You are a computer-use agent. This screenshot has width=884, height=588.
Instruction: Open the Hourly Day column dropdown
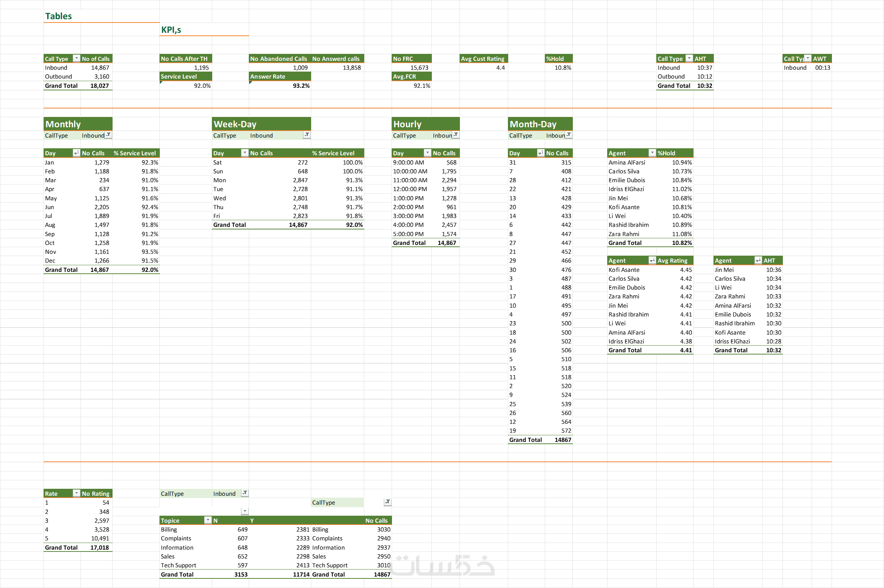[x=427, y=153]
